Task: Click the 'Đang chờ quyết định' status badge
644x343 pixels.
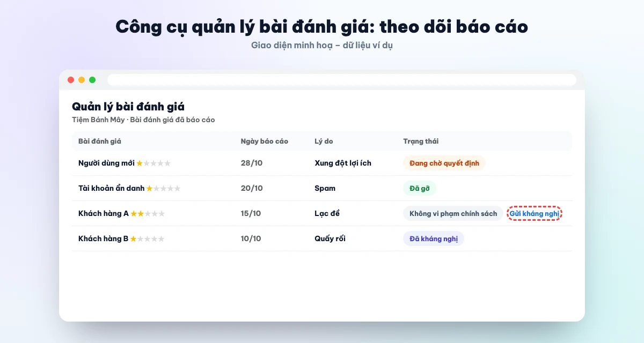Action: point(444,163)
